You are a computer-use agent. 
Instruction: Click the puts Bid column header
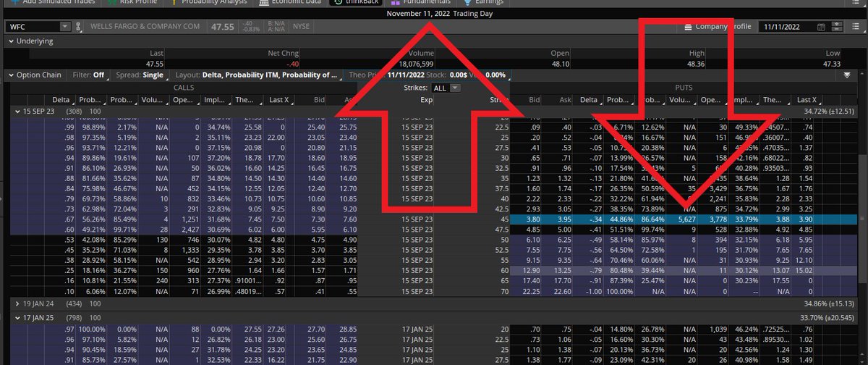(x=535, y=100)
